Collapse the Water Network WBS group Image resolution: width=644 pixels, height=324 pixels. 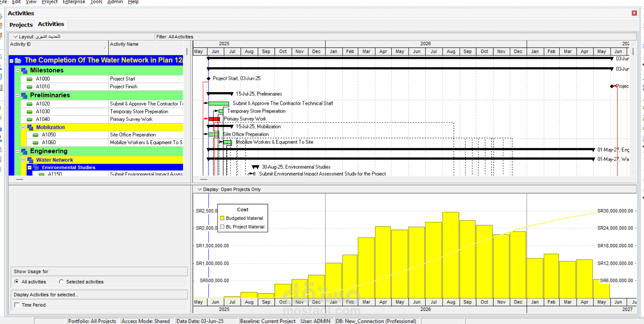click(23, 160)
